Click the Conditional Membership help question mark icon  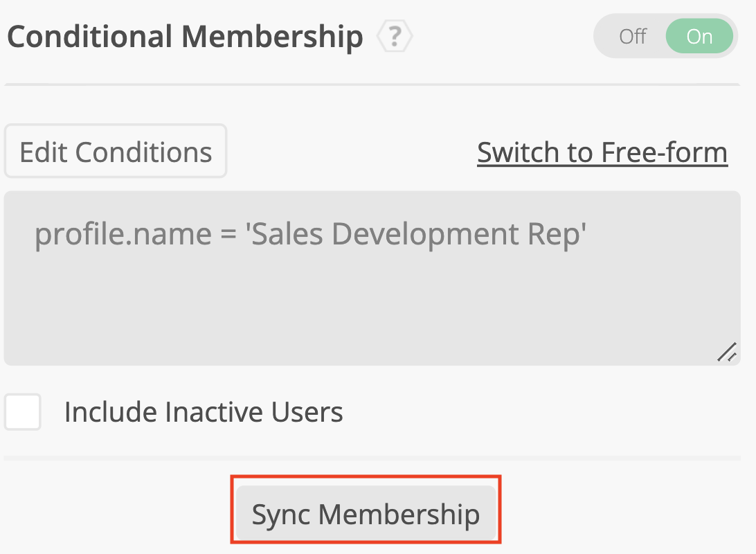coord(395,36)
